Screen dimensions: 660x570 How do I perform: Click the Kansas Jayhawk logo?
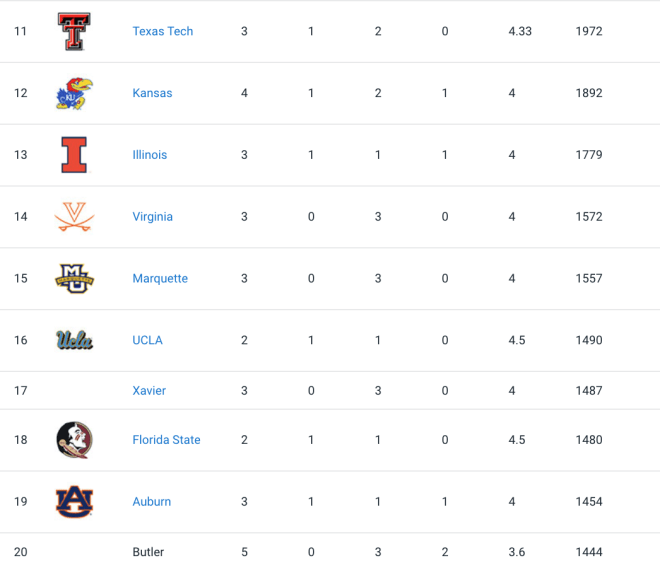pos(74,93)
